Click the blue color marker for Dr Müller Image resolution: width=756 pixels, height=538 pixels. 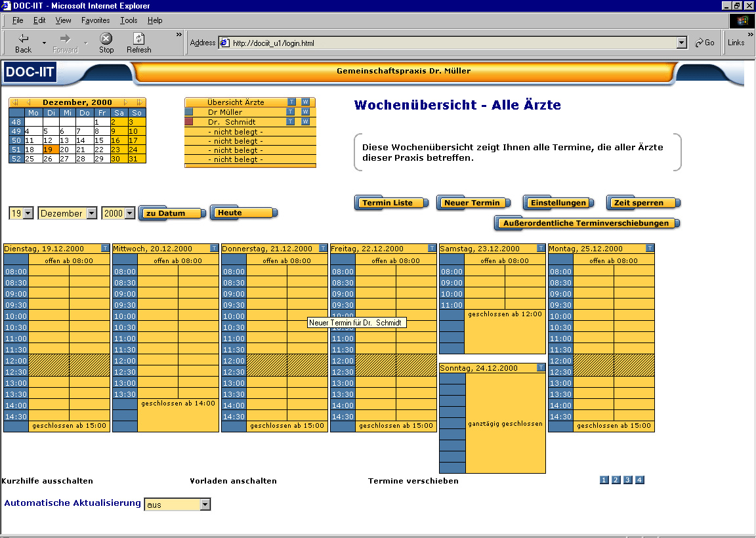pyautogui.click(x=188, y=112)
